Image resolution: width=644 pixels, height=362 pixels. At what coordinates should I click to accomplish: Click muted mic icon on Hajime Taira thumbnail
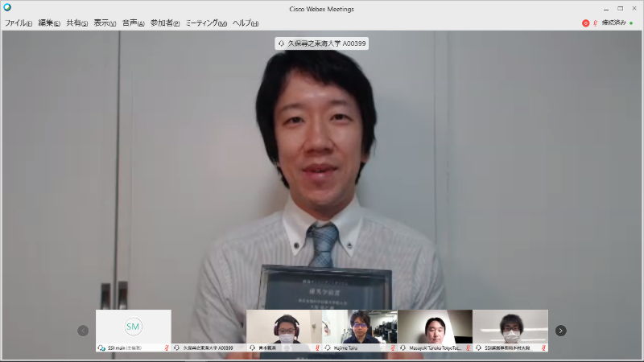tap(392, 348)
